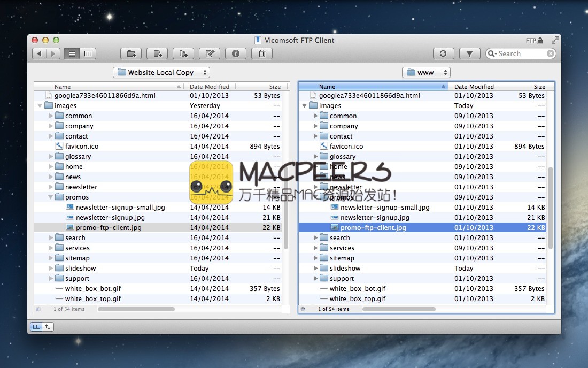Click the trash Delete icon
The height and width of the screenshot is (368, 588).
click(262, 53)
